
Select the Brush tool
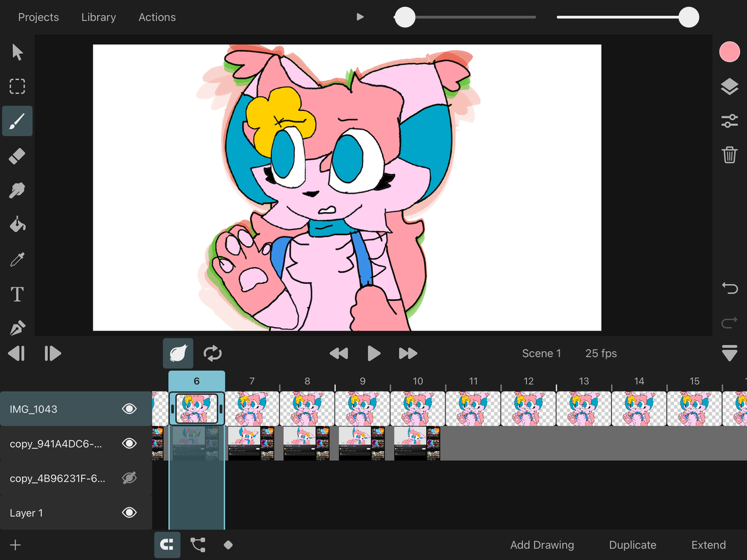18,121
